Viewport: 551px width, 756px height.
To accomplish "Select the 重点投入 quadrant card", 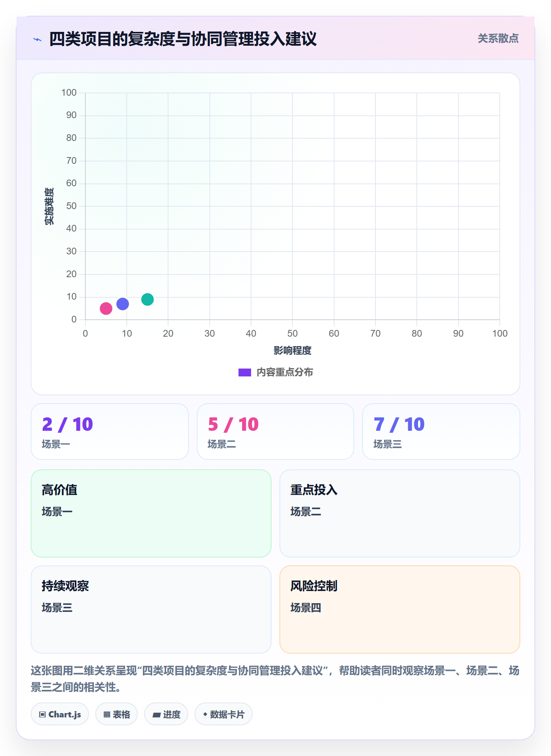I will [400, 513].
